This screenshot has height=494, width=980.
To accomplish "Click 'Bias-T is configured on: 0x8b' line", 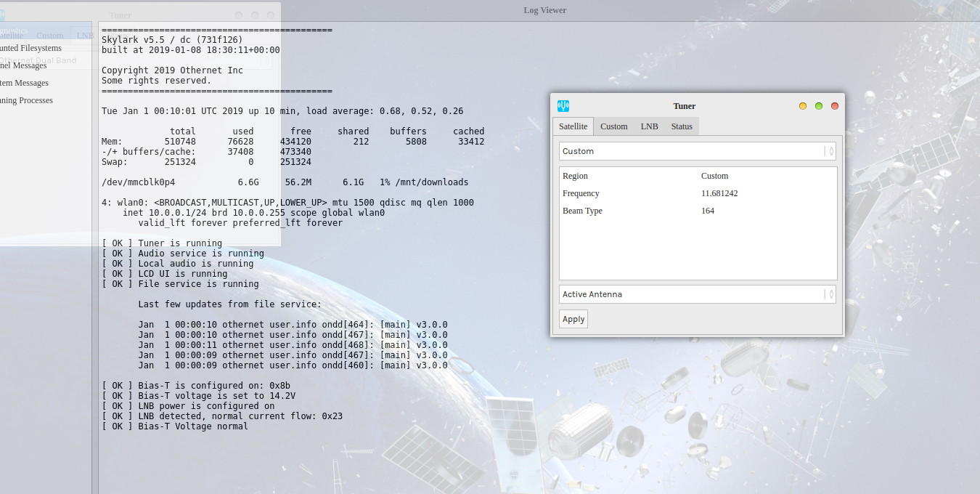I will tap(196, 386).
